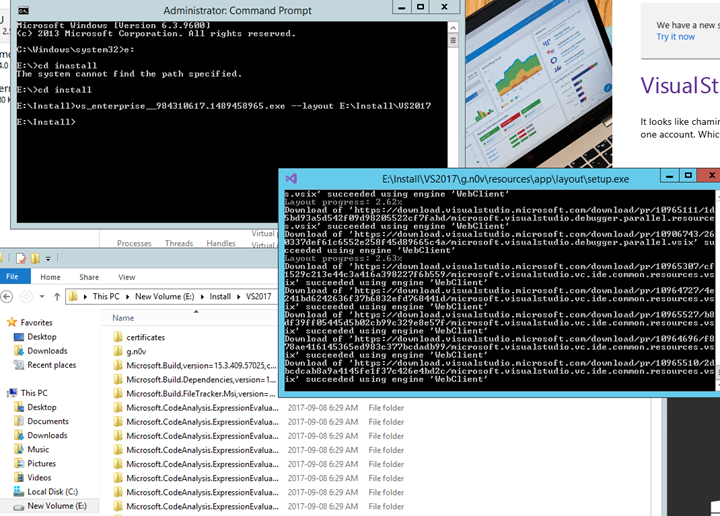Click the Desktop folder icon under This PC
Viewport: 720px width, 516px height.
19,407
